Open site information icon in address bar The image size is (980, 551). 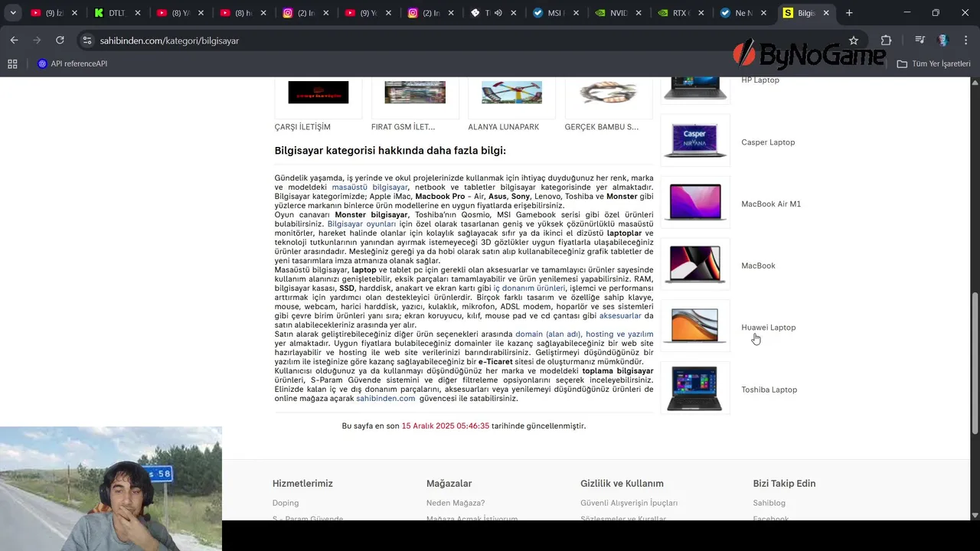pos(87,41)
